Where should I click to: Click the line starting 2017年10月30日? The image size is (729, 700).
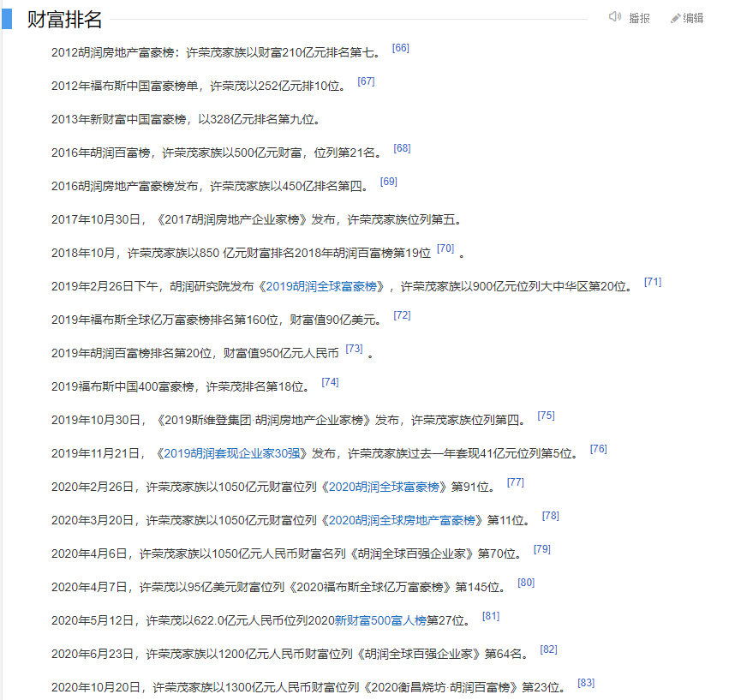coord(256,219)
